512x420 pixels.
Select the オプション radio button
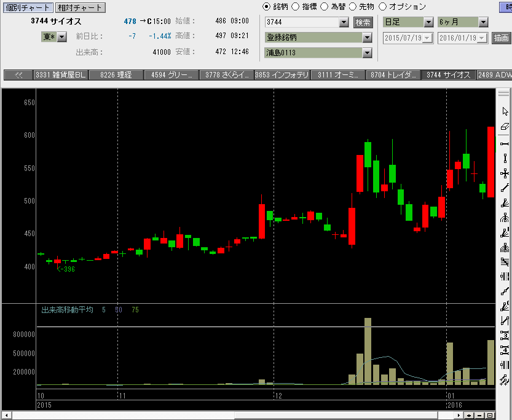(382, 7)
